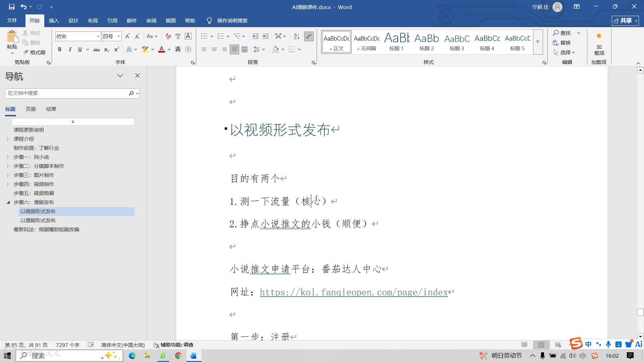Toggle Superscript formatting
This screenshot has width=644, height=362.
point(116,50)
